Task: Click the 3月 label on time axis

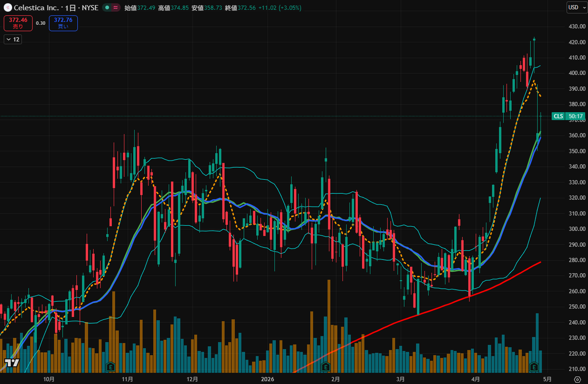Action: coord(400,379)
